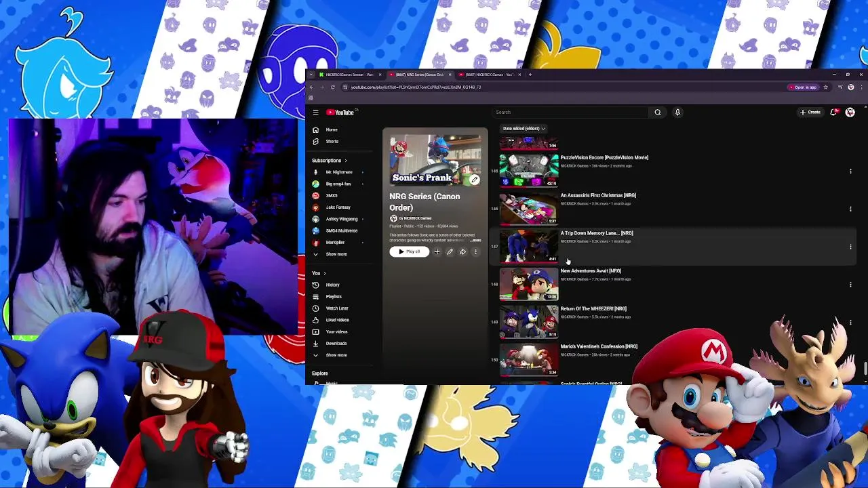Open options for An Assassin's First Christmas

(x=850, y=209)
